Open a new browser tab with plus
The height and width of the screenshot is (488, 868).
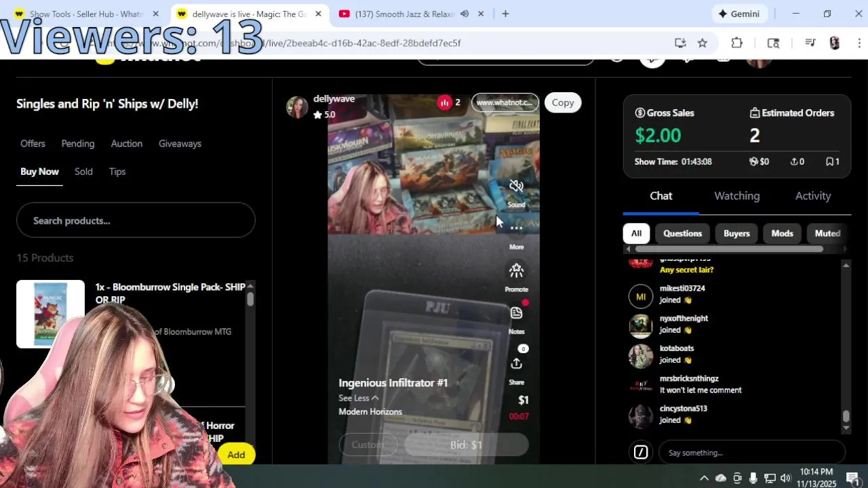[505, 14]
